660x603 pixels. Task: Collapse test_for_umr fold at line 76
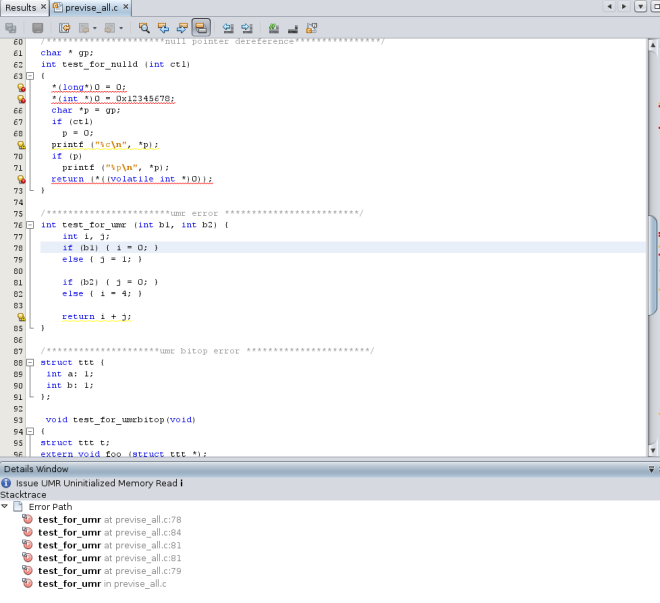[x=30, y=225]
